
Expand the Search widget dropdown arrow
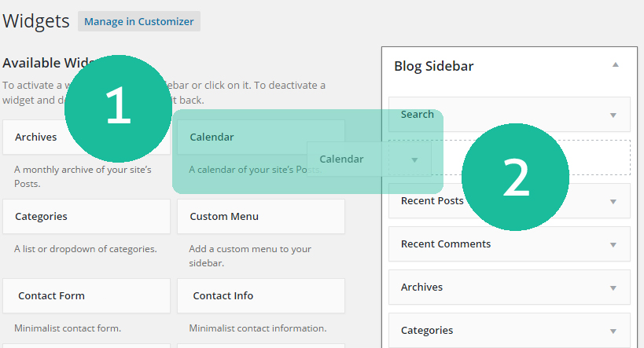613,115
